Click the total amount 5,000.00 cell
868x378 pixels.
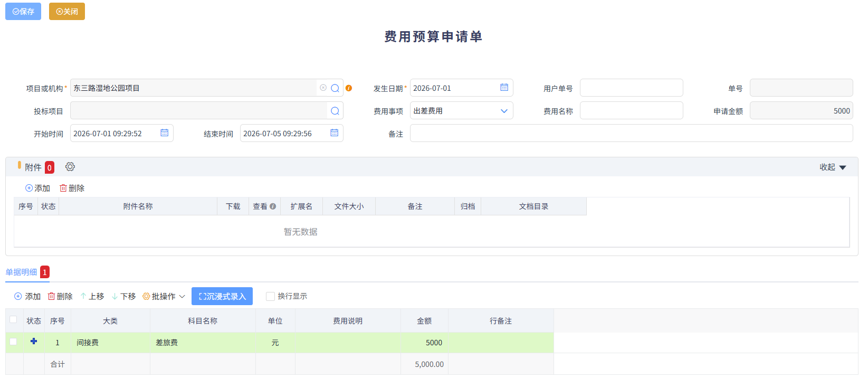[x=424, y=364]
